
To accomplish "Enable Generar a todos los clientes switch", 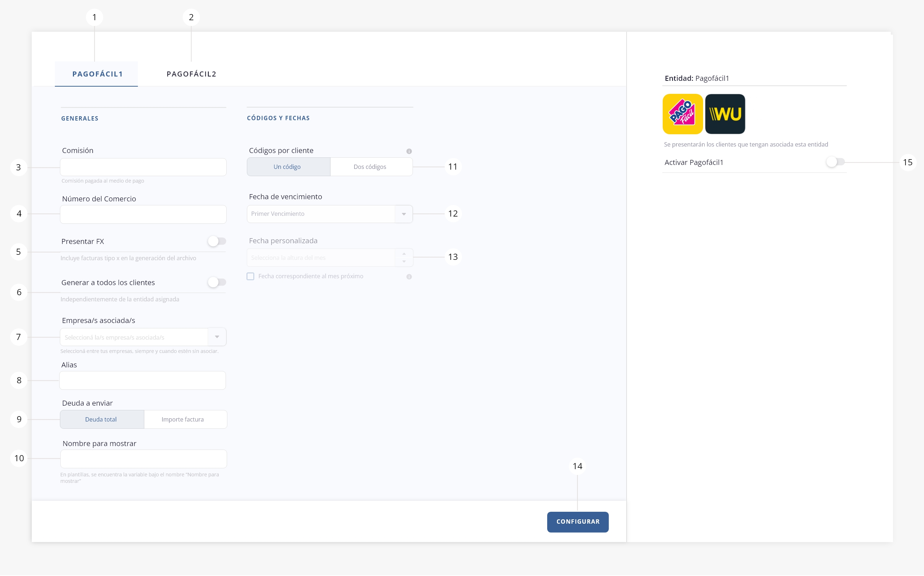I will [x=217, y=282].
